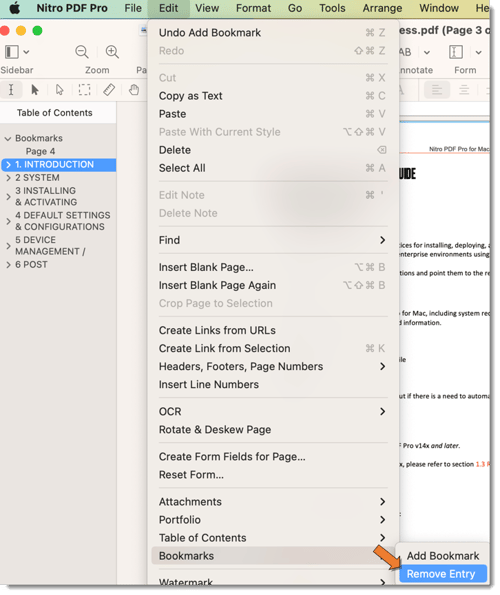Expand the 3 INSTALLING & ACTIVATING bookmark
Screen dimensions: 500x595
click(8, 197)
